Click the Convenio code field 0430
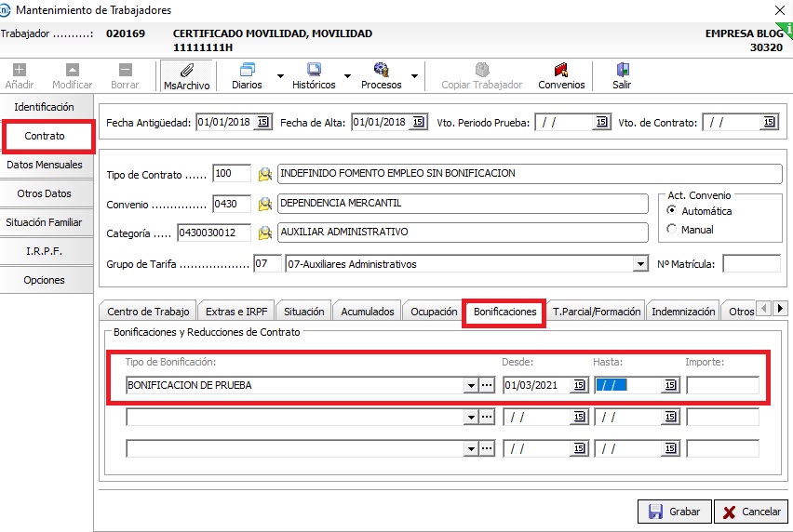The width and height of the screenshot is (793, 532). coord(232,204)
